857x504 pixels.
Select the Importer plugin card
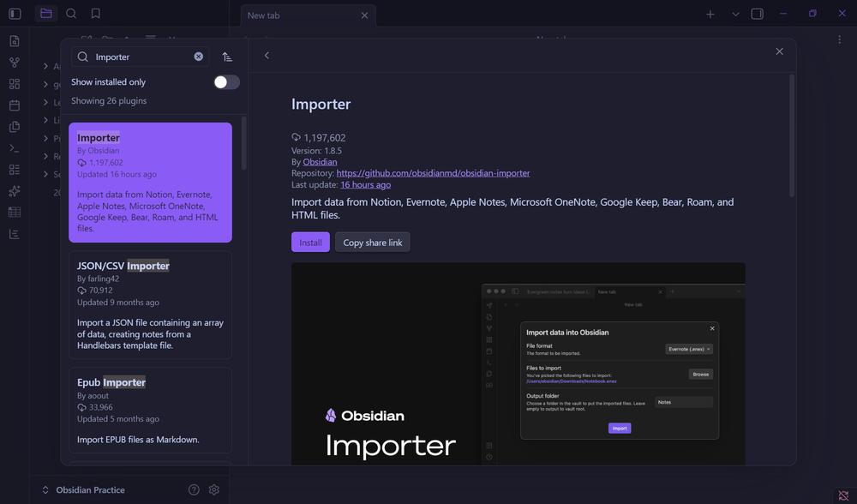(150, 183)
